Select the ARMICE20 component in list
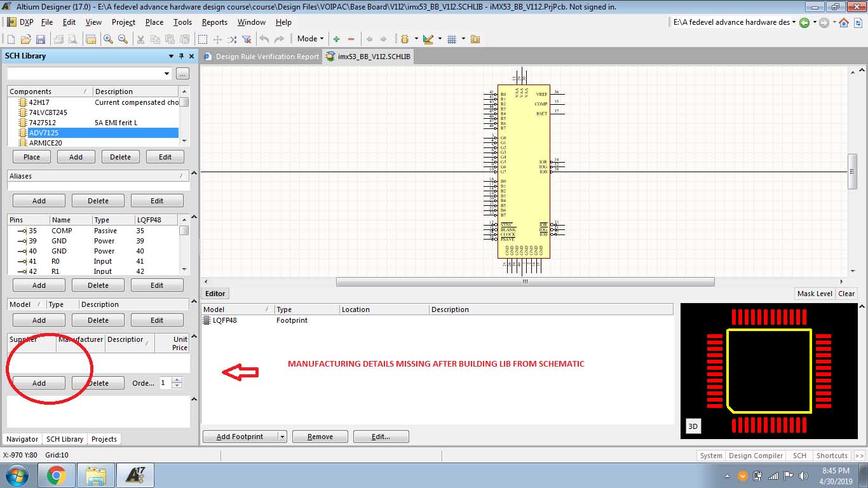Image resolution: width=868 pixels, height=488 pixels. pyautogui.click(x=45, y=143)
